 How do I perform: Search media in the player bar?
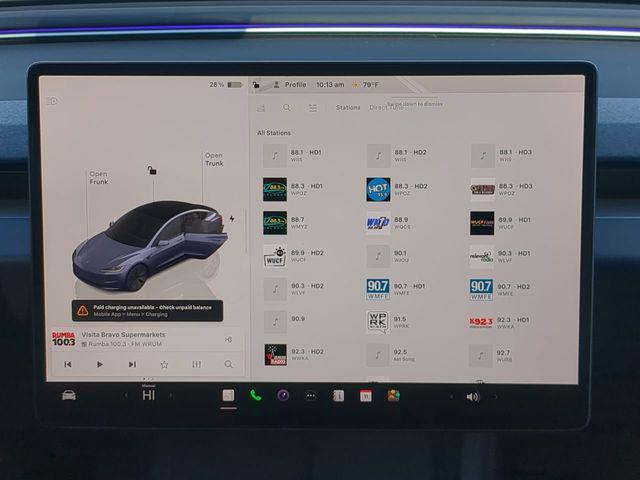[x=229, y=364]
